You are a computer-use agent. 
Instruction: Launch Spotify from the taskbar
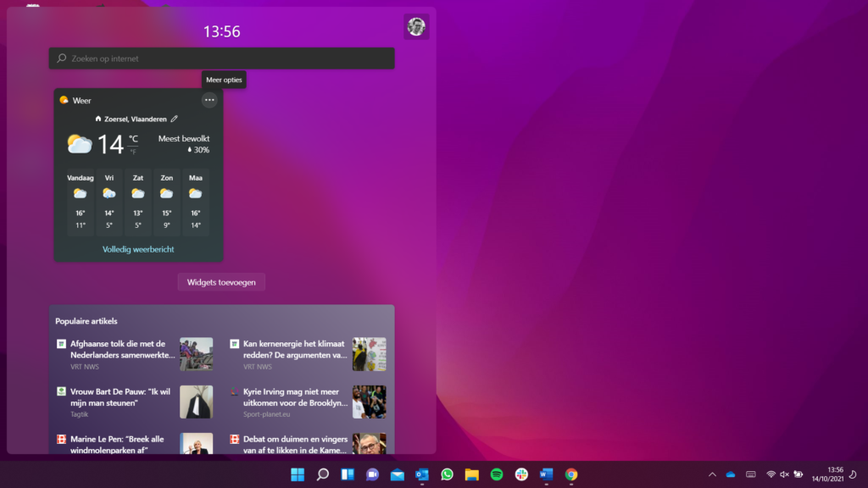tap(497, 474)
